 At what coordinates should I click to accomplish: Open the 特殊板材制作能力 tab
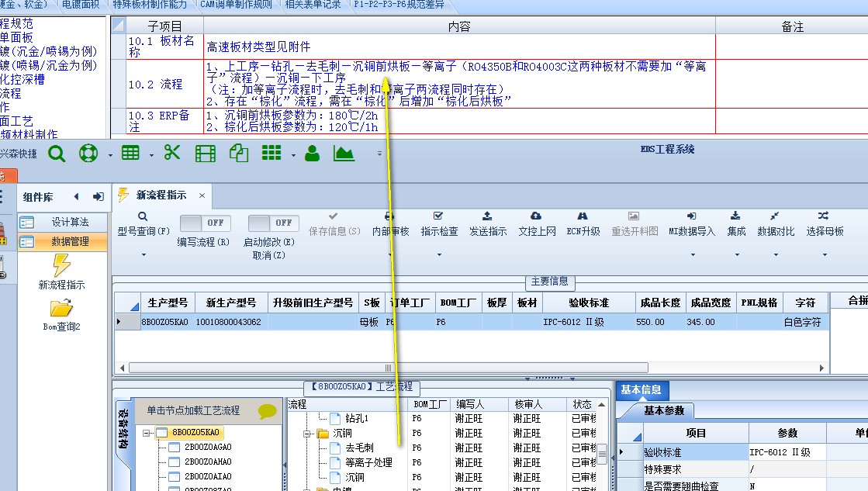click(150, 5)
